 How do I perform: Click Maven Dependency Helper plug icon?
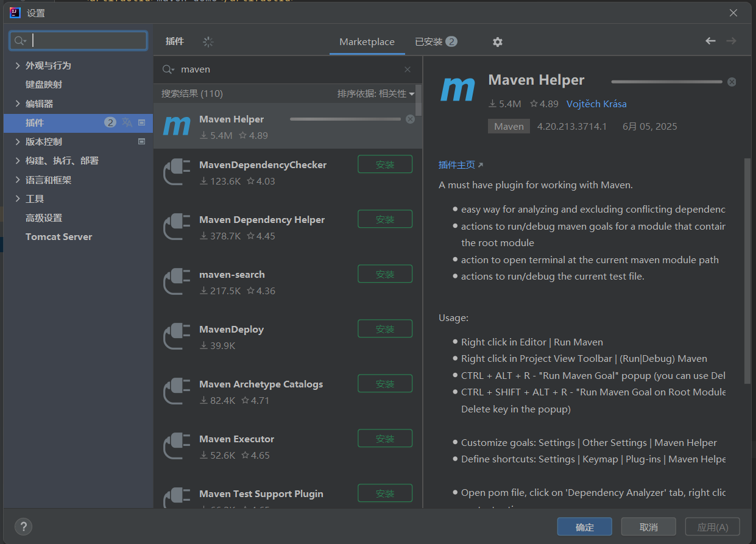(x=177, y=227)
